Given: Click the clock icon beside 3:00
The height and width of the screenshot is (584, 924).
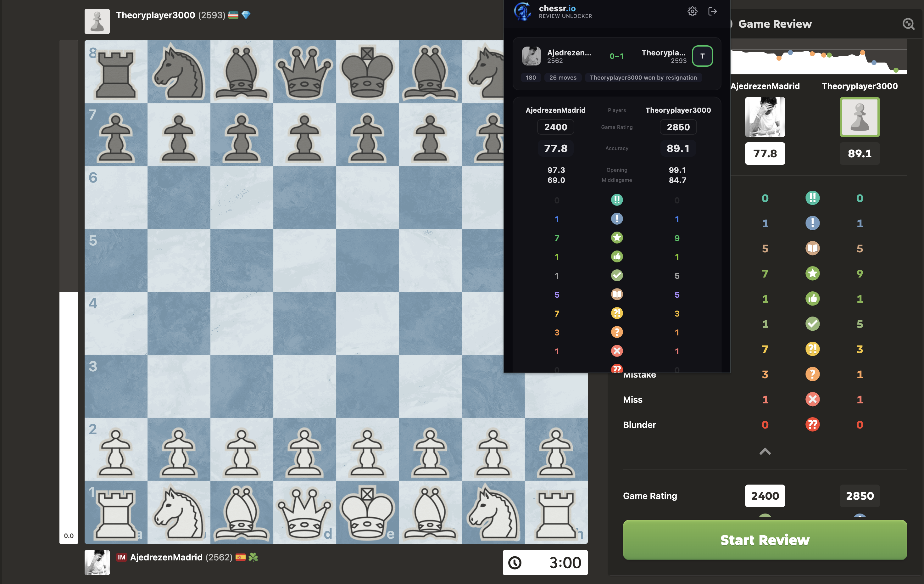Looking at the screenshot, I should tap(515, 563).
